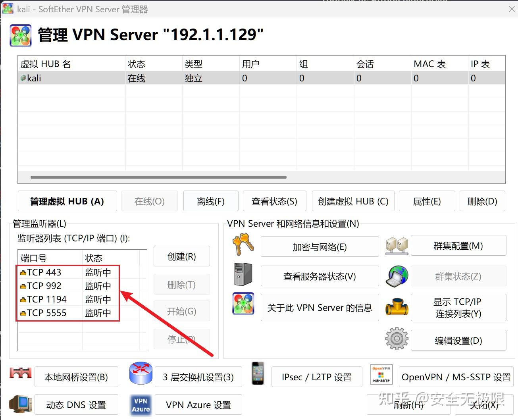
Task: Stop a listener with the 停止 button
Action: (x=181, y=339)
